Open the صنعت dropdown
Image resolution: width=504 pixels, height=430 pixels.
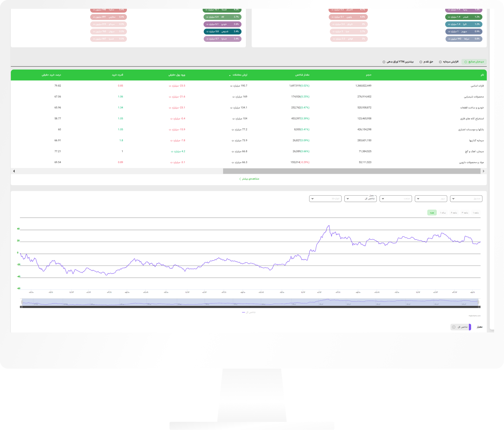point(396,199)
